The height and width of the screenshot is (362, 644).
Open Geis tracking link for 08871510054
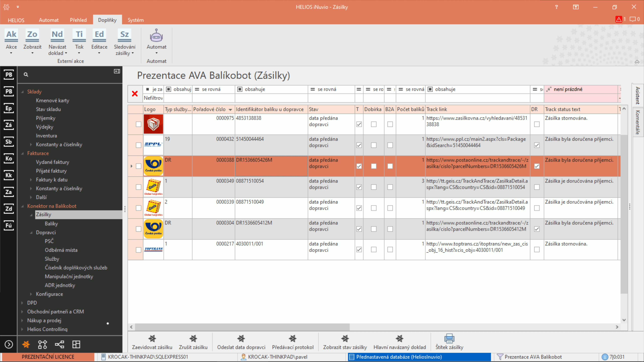tap(477, 184)
